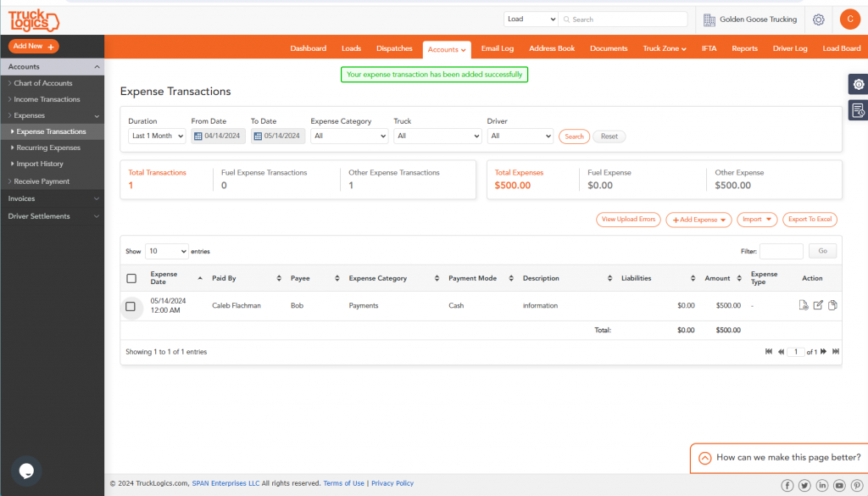868x496 pixels.
Task: Click the Search filter button
Action: point(574,137)
